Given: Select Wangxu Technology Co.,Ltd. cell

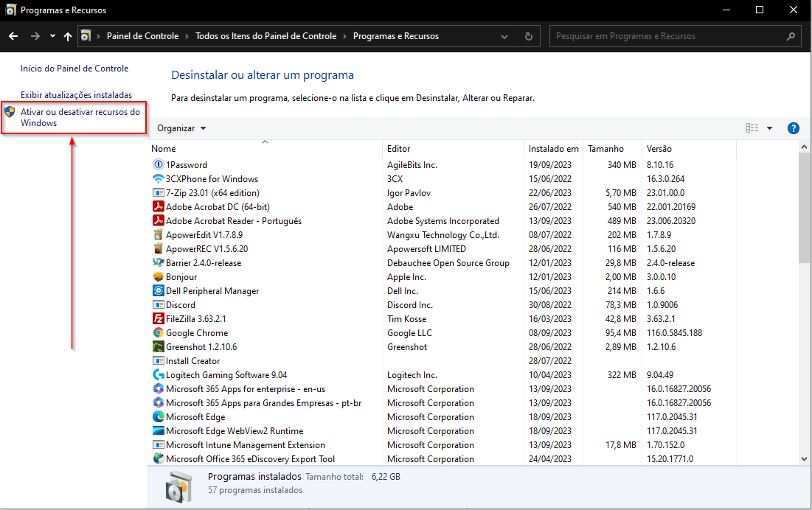Looking at the screenshot, I should point(443,235).
